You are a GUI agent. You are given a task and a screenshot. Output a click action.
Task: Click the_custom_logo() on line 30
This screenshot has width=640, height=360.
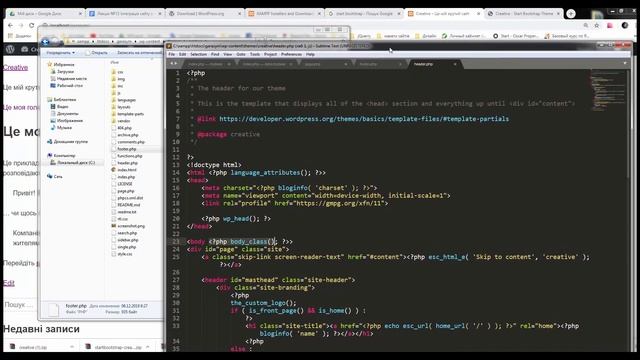coord(263,303)
